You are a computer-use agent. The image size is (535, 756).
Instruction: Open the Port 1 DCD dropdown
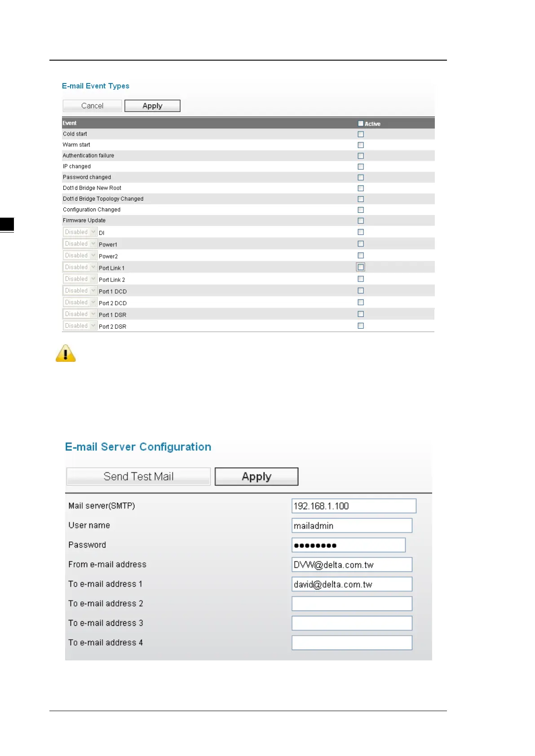tap(80, 290)
